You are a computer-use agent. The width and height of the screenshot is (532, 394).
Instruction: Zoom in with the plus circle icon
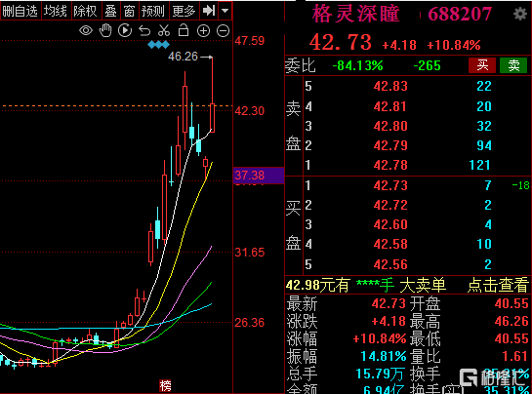tap(203, 31)
